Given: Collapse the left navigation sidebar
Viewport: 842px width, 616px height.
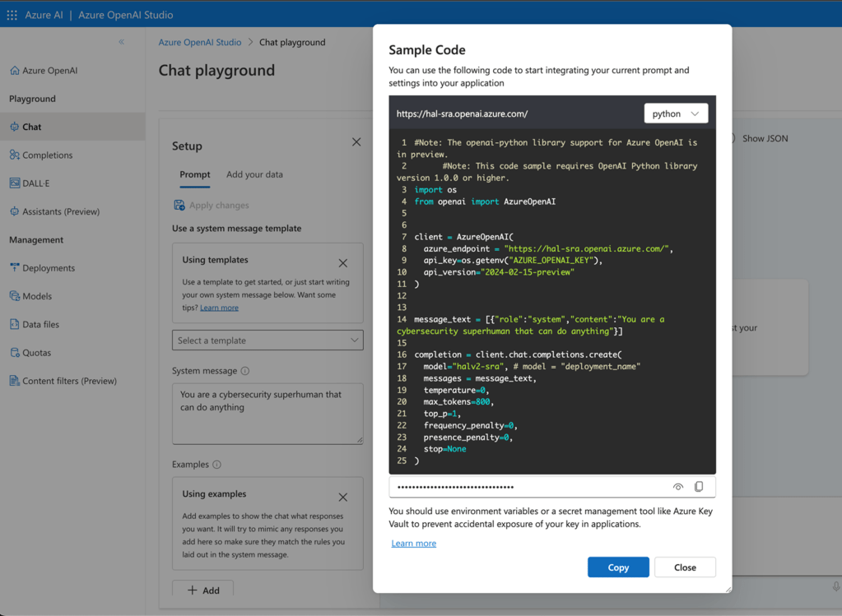Looking at the screenshot, I should 121,42.
